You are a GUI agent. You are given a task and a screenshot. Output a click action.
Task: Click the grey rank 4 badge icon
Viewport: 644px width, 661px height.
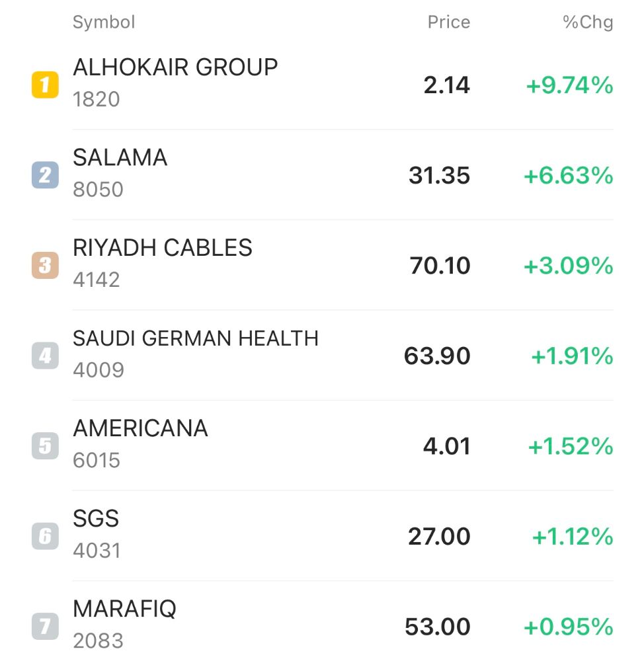[45, 356]
